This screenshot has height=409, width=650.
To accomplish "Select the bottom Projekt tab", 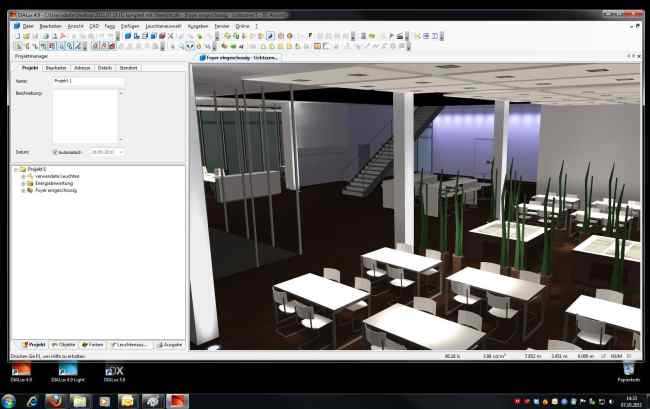I will [34, 345].
